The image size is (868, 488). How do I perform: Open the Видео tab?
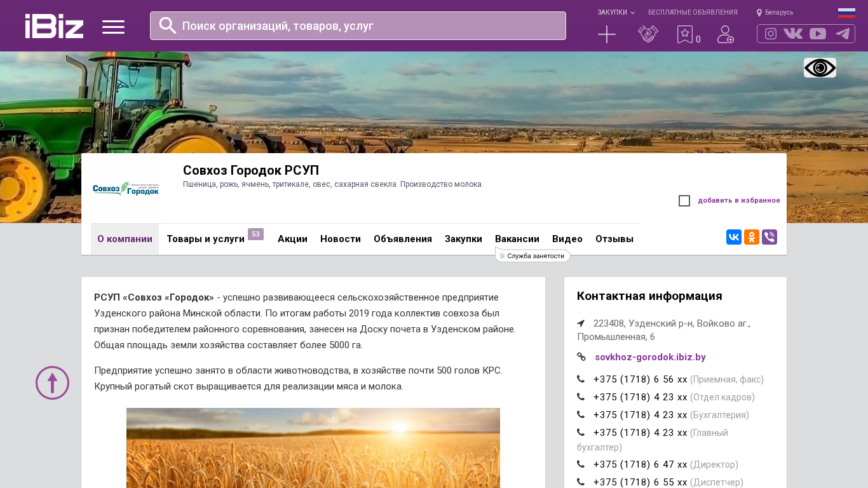tap(567, 239)
